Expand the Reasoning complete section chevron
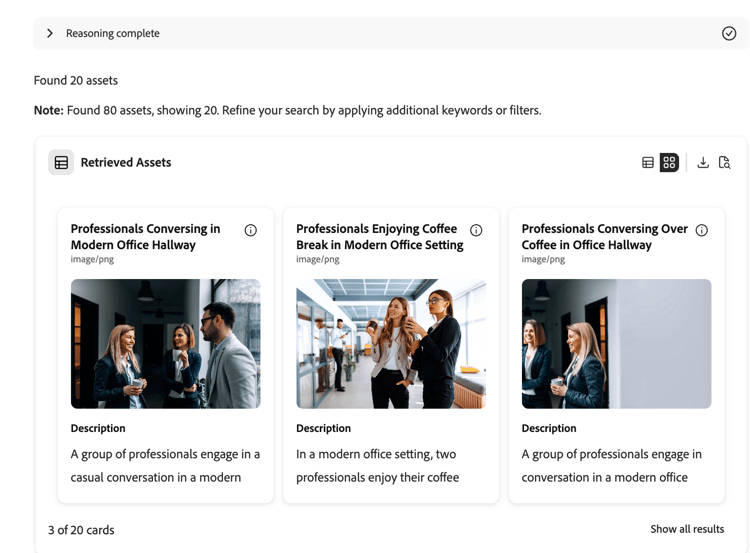Image resolution: width=750 pixels, height=553 pixels. (50, 33)
